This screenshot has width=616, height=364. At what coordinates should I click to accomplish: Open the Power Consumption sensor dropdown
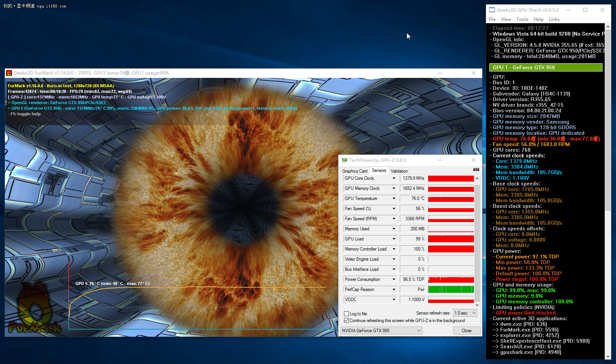point(394,279)
